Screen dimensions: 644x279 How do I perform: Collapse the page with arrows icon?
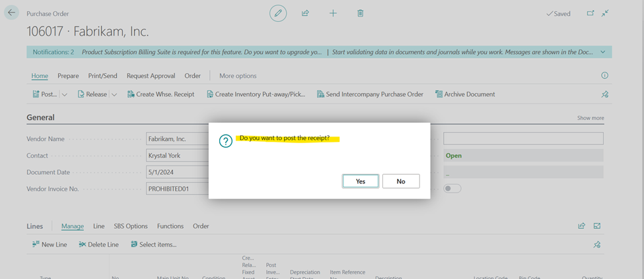click(605, 13)
